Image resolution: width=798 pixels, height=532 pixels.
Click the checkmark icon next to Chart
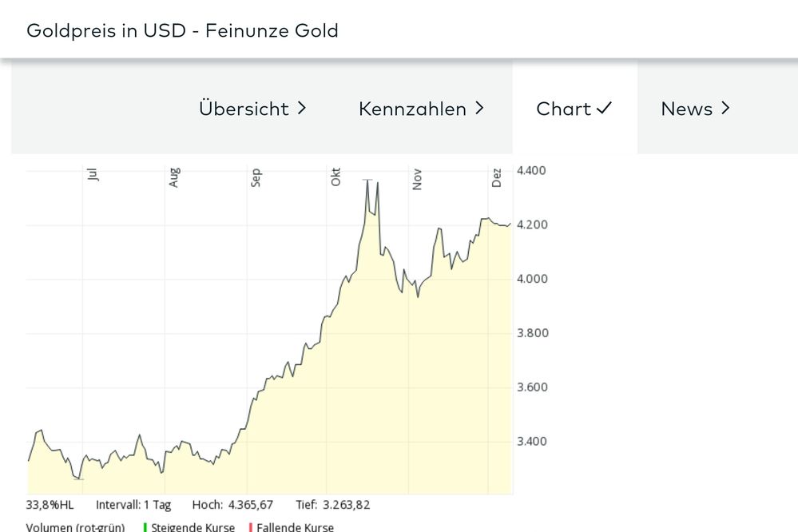tap(605, 108)
